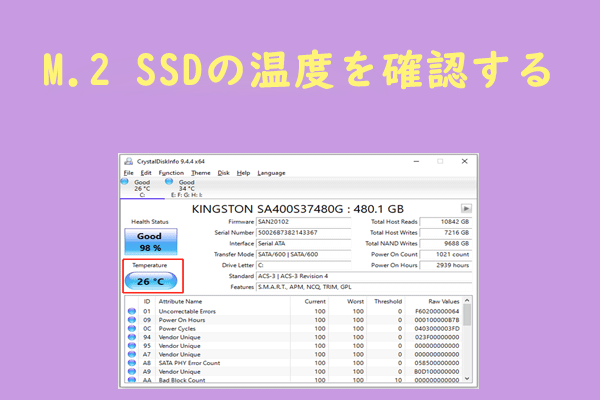Click the CrystalDiskInfo title bar app icon
This screenshot has height=400, width=600.
129,162
